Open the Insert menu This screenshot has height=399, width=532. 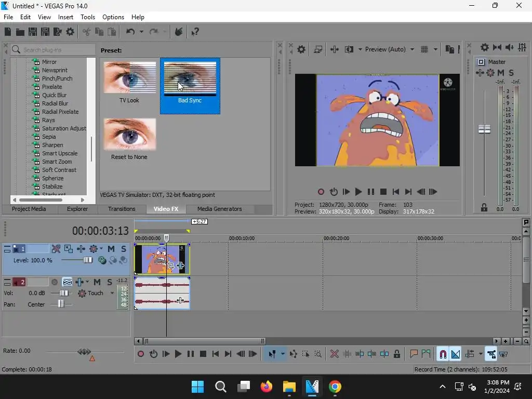click(x=65, y=17)
